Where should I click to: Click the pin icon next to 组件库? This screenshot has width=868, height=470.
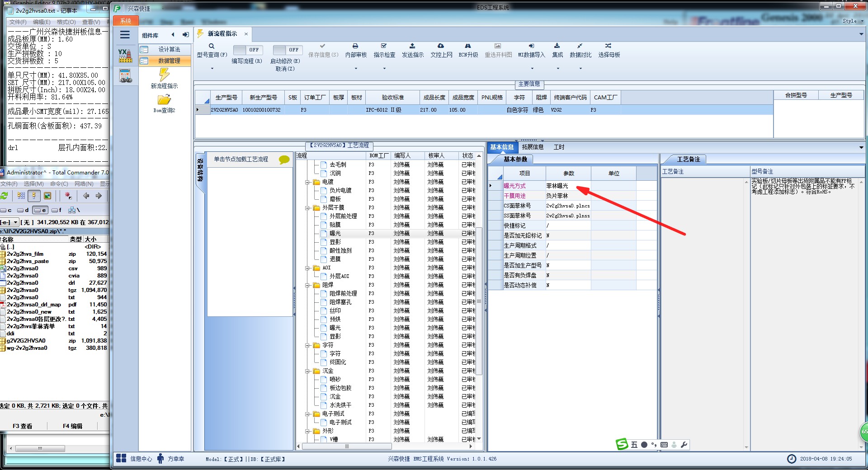185,35
